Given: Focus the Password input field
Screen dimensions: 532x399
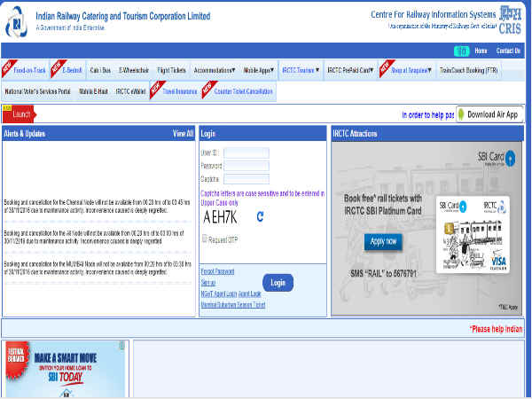Looking at the screenshot, I should click(x=246, y=166).
